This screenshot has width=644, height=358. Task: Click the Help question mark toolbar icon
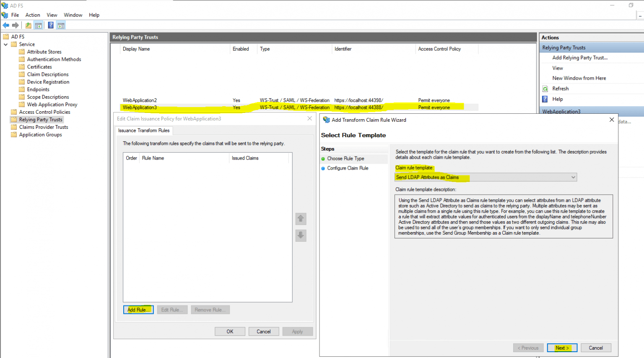(x=50, y=25)
